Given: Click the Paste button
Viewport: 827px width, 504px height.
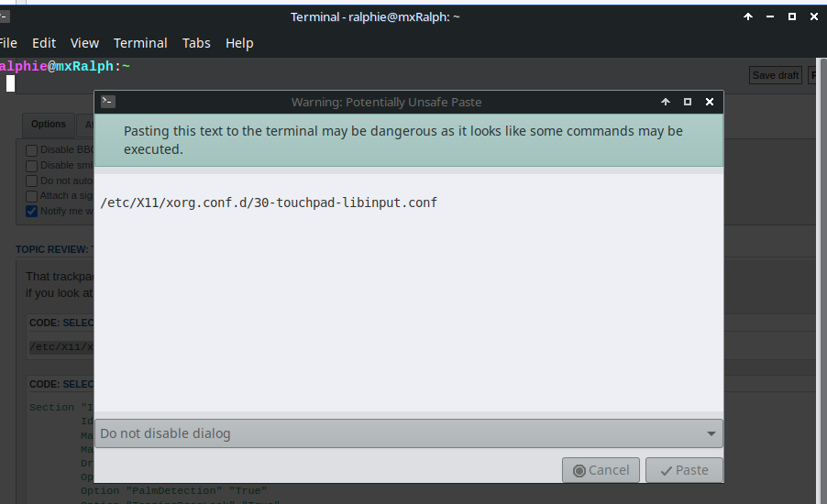Looking at the screenshot, I should click(x=684, y=470).
